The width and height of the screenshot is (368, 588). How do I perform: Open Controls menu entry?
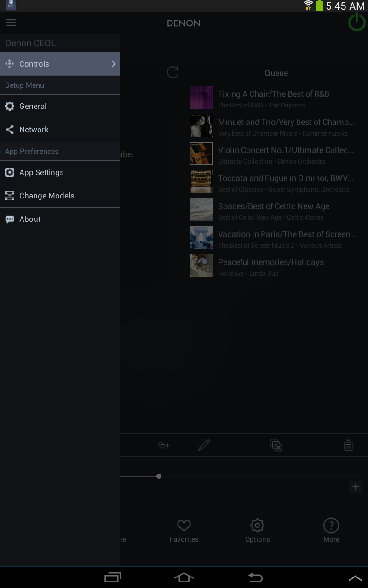pyautogui.click(x=60, y=64)
